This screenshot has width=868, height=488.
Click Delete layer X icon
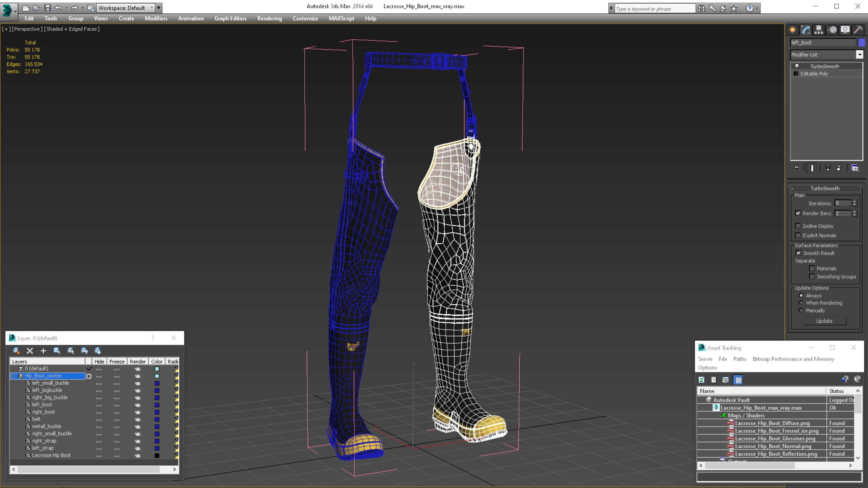pos(30,351)
